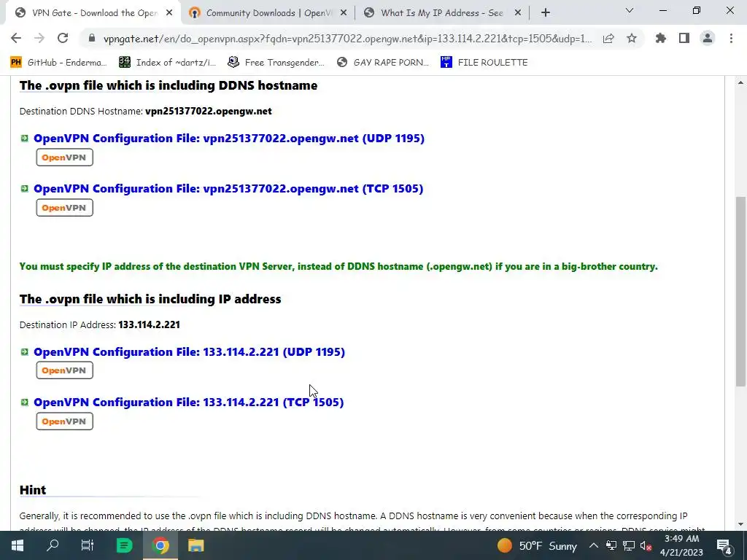Click the address bar URL

click(347, 39)
